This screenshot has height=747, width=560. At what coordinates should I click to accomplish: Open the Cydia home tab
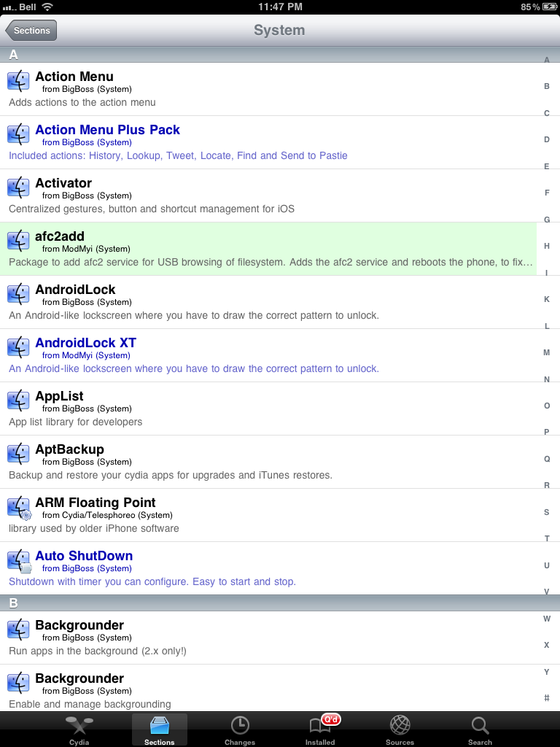point(79,730)
